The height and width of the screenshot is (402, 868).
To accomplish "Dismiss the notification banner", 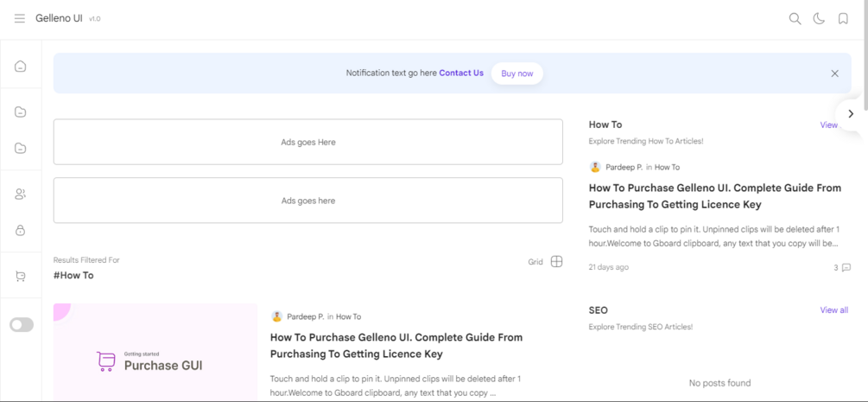I will pyautogui.click(x=834, y=73).
